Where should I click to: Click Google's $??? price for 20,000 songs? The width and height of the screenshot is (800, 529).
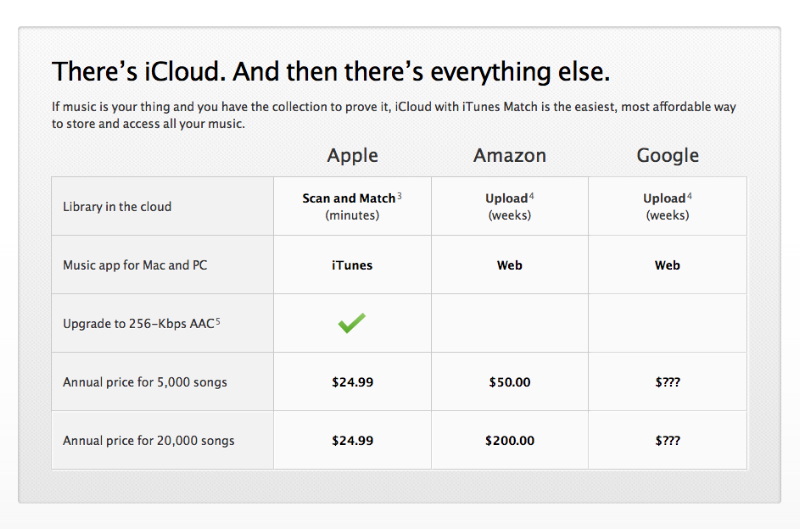667,440
